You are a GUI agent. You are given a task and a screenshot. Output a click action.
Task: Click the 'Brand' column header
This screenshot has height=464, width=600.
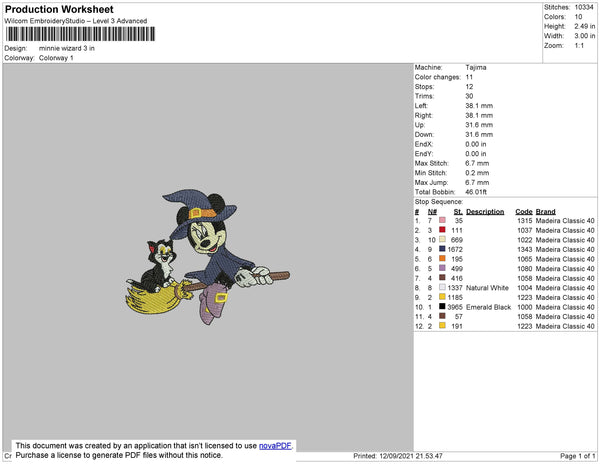[x=546, y=212]
